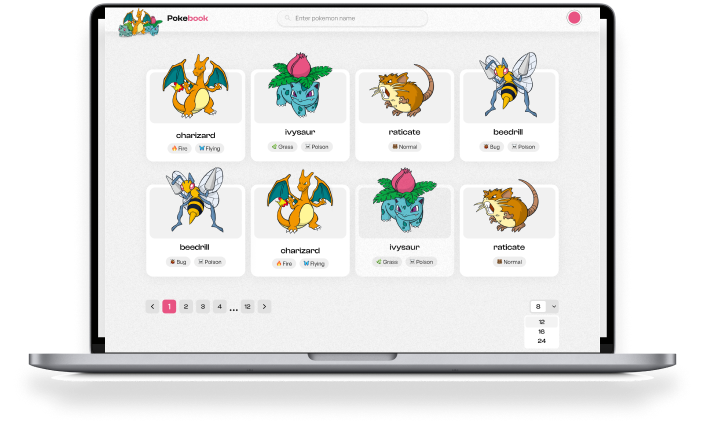Go to page 4 in pagination
The width and height of the screenshot is (705, 429).
click(x=219, y=307)
